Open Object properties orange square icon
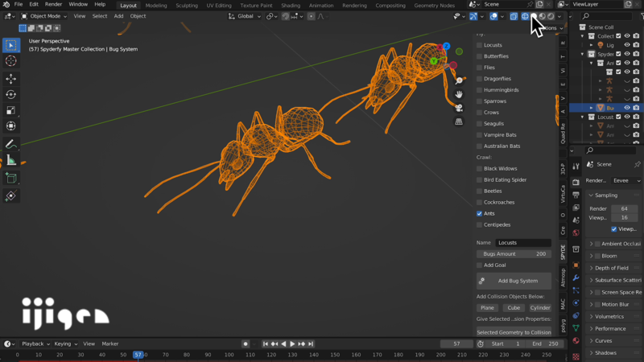644x362 pixels. (576, 265)
